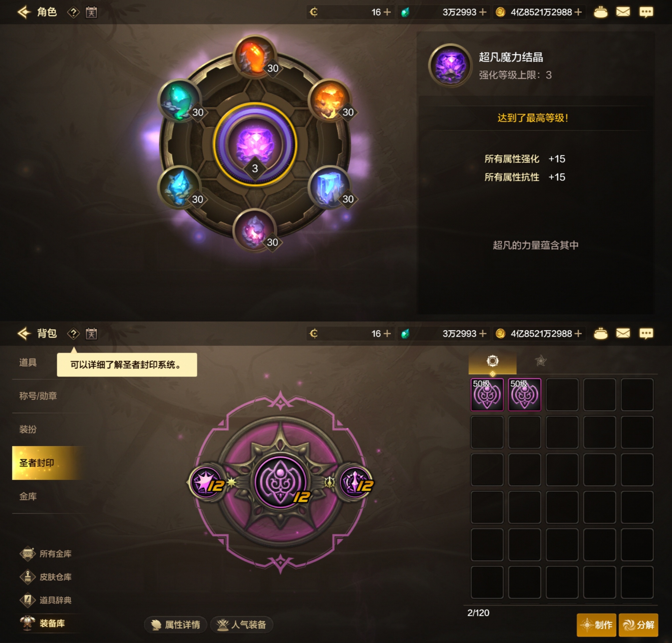The height and width of the screenshot is (643, 672).
Task: Select the left star seal slot 12
Action: click(206, 482)
